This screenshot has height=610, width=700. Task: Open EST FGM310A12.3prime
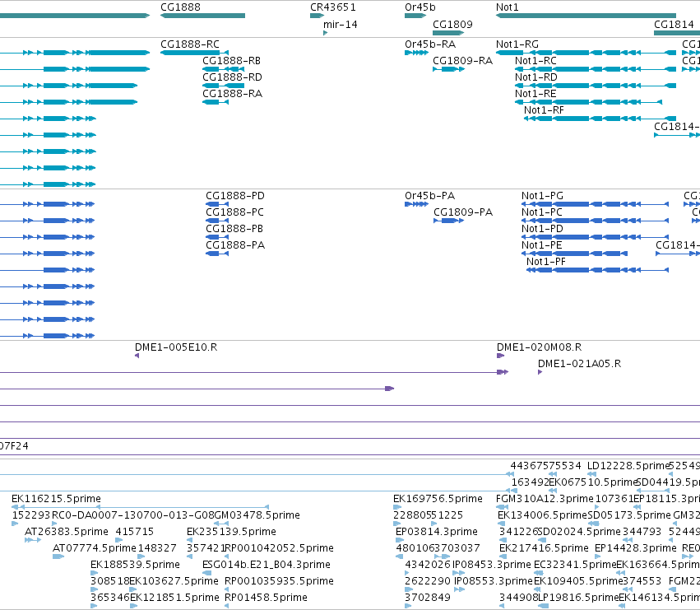pos(545,499)
